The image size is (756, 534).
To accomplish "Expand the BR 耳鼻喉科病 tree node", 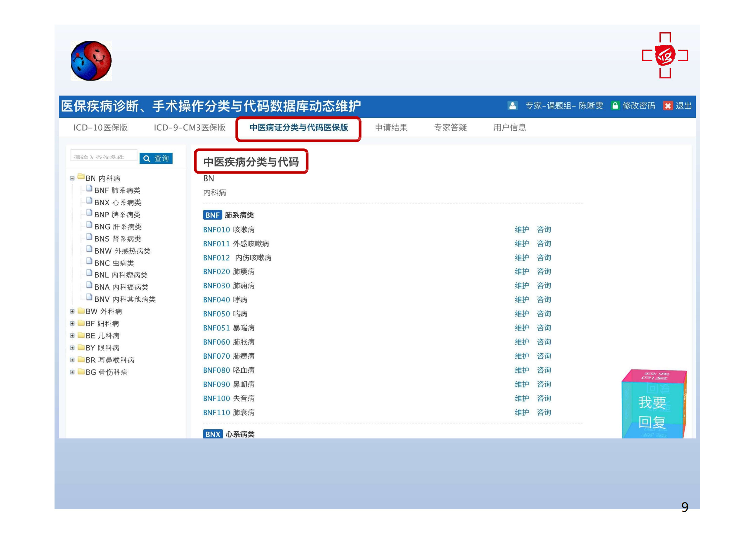I will [x=72, y=360].
